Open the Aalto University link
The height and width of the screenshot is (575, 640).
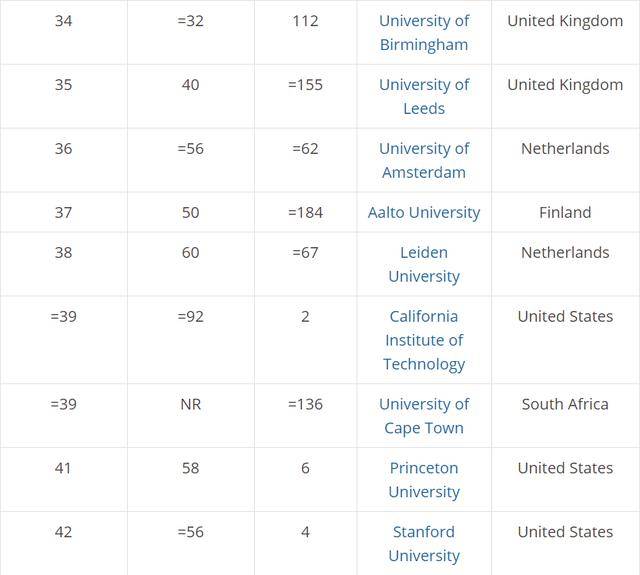pos(424,213)
